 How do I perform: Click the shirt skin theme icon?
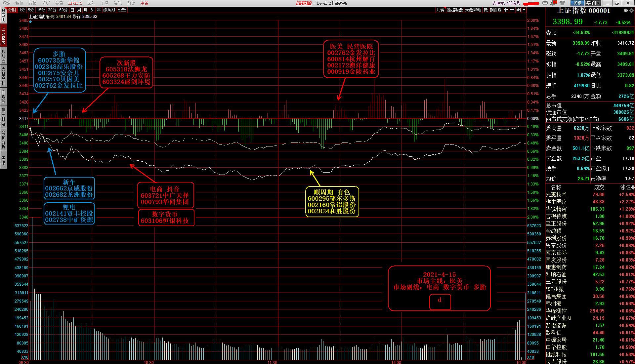point(562,3)
